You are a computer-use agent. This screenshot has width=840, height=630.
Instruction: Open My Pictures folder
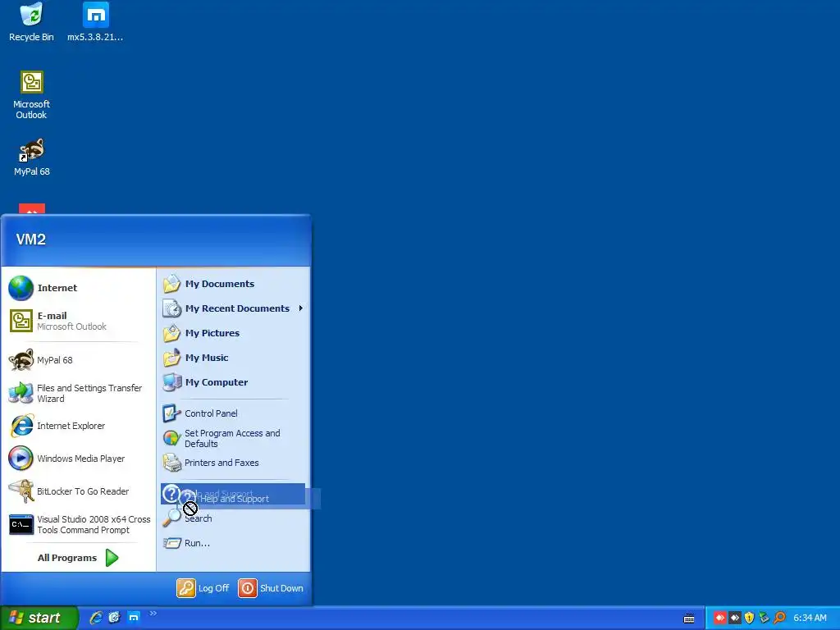(x=233, y=333)
